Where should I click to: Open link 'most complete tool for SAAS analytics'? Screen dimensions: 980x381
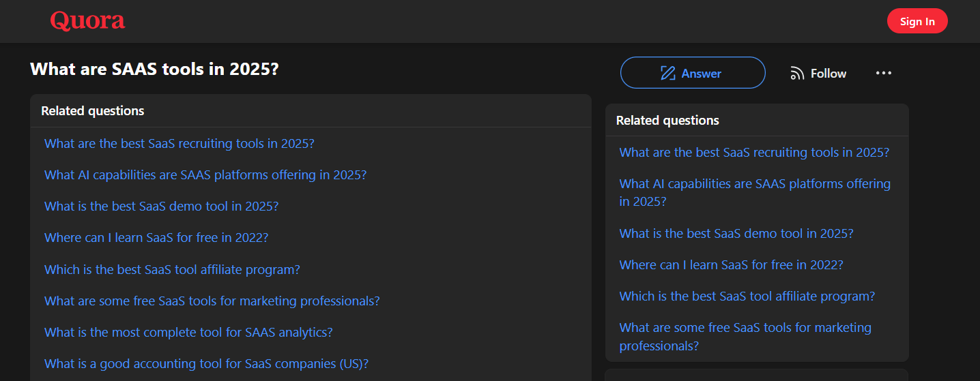[188, 332]
